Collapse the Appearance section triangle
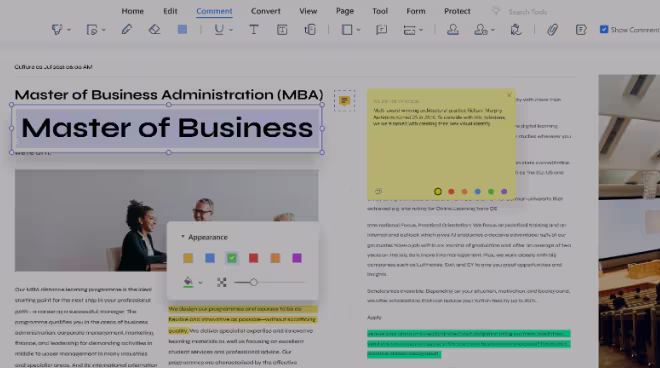The height and width of the screenshot is (368, 660). point(183,237)
